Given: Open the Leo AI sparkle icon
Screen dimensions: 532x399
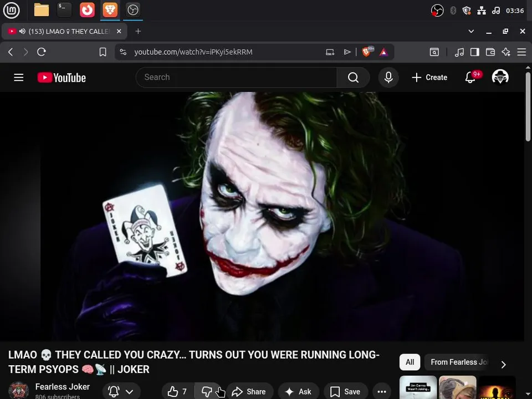Looking at the screenshot, I should [x=506, y=52].
